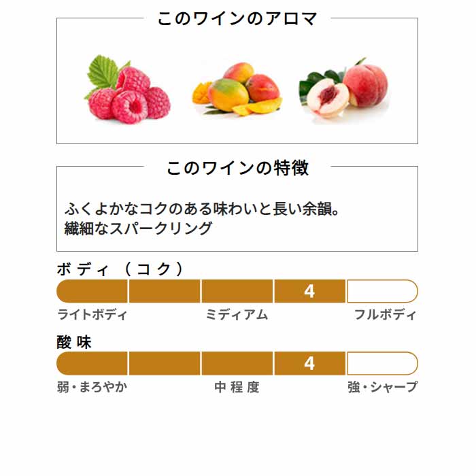The width and height of the screenshot is (476, 476).
Task: Click the first acidity bar segment
Action: pos(92,363)
